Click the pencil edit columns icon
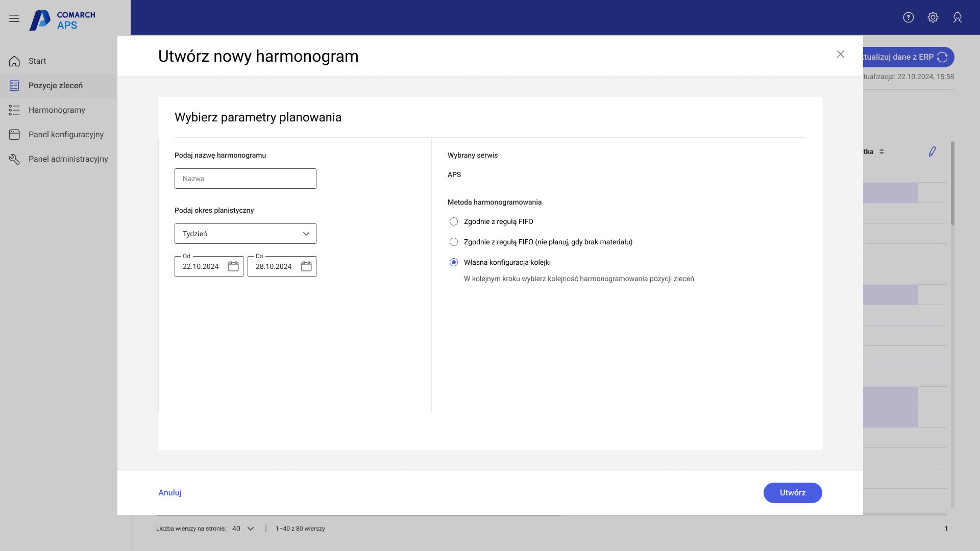This screenshot has height=551, width=980. 932,152
